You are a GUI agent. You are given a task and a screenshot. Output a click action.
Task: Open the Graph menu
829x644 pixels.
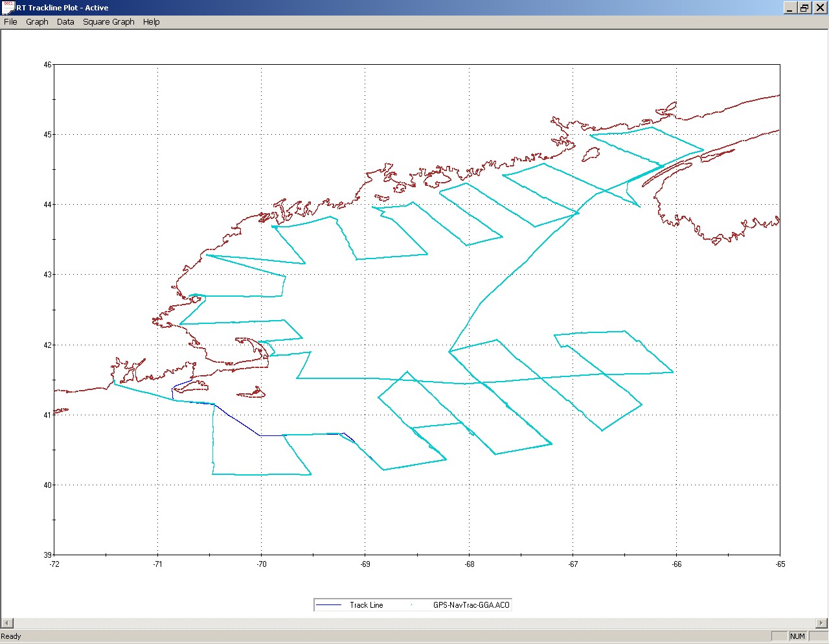point(37,21)
